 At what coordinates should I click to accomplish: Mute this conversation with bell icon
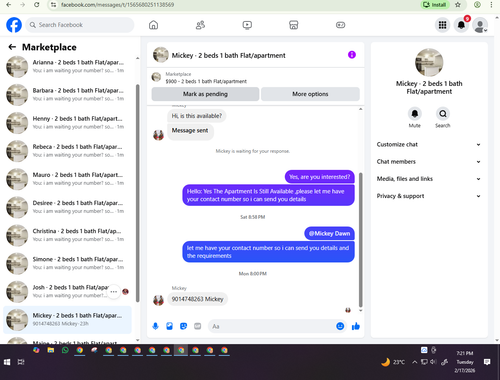point(415,114)
